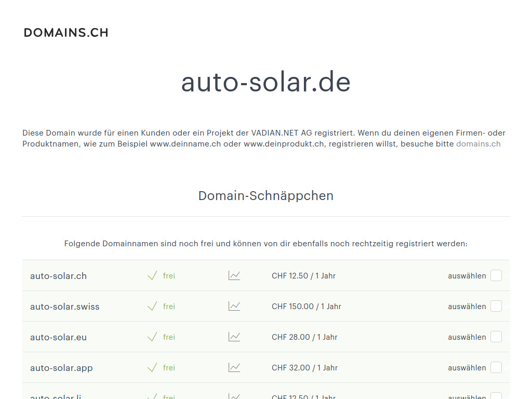The width and height of the screenshot is (532, 399).
Task: Enable the auswählen checkbox for auto-solar.ch
Action: 496,275
